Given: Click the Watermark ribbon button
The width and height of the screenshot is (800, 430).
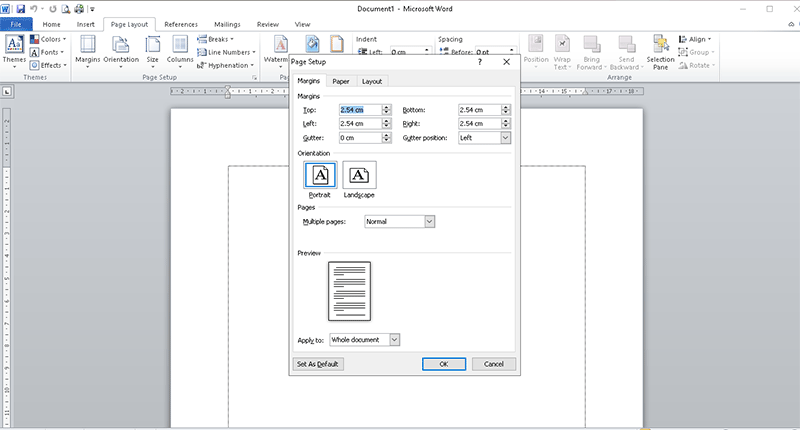Looking at the screenshot, I should (276, 52).
